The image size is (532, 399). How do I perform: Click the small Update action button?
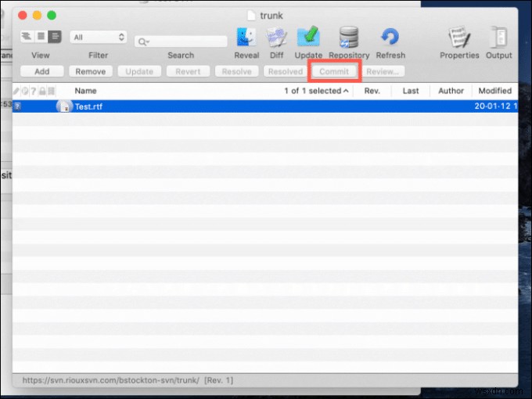[x=139, y=72]
